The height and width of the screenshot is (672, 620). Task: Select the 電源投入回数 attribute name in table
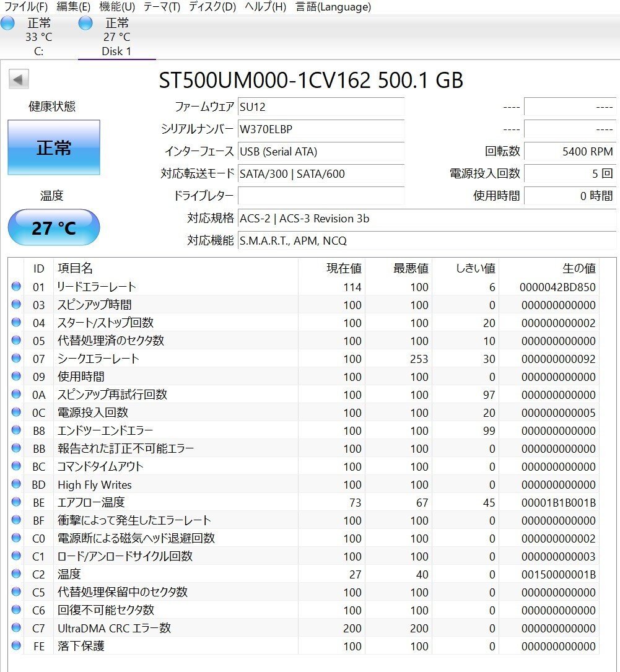pos(93,412)
